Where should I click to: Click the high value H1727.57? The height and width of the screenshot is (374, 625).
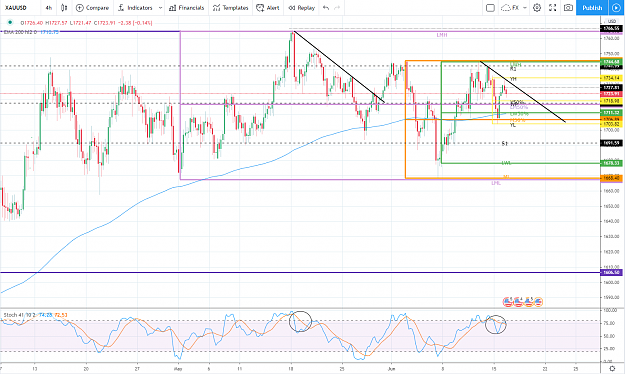click(x=57, y=23)
